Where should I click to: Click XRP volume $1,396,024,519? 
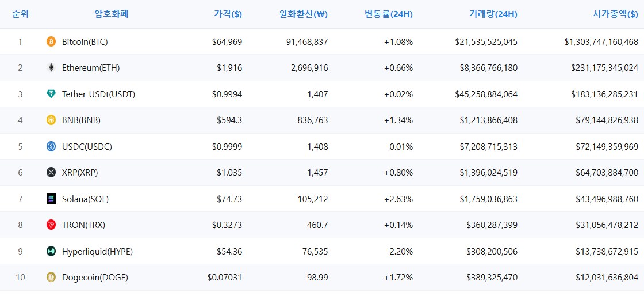(489, 173)
